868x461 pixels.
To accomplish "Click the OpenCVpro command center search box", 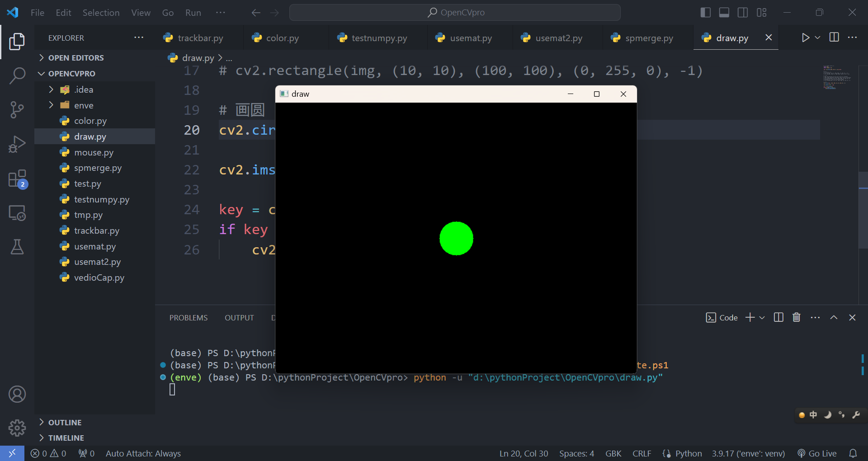I will click(x=455, y=13).
